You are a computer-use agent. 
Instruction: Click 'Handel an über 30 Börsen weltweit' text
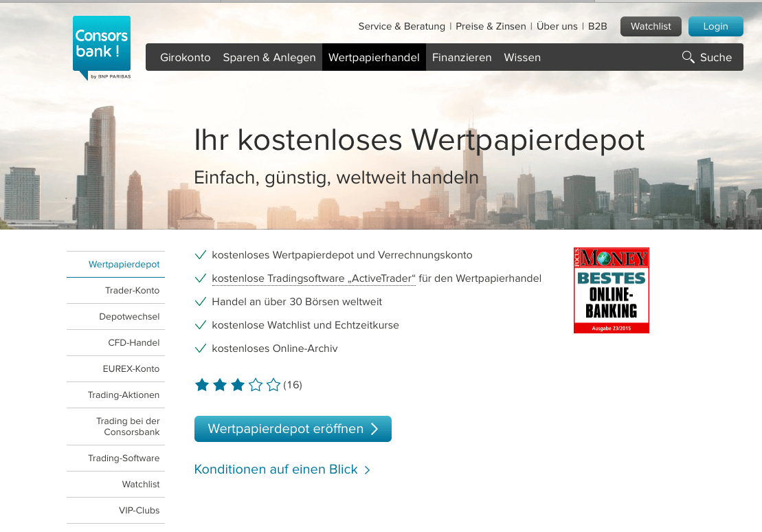pos(297,302)
